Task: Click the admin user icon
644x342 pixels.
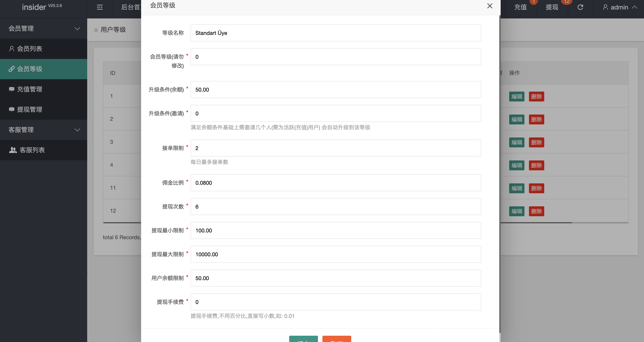Action: (605, 7)
